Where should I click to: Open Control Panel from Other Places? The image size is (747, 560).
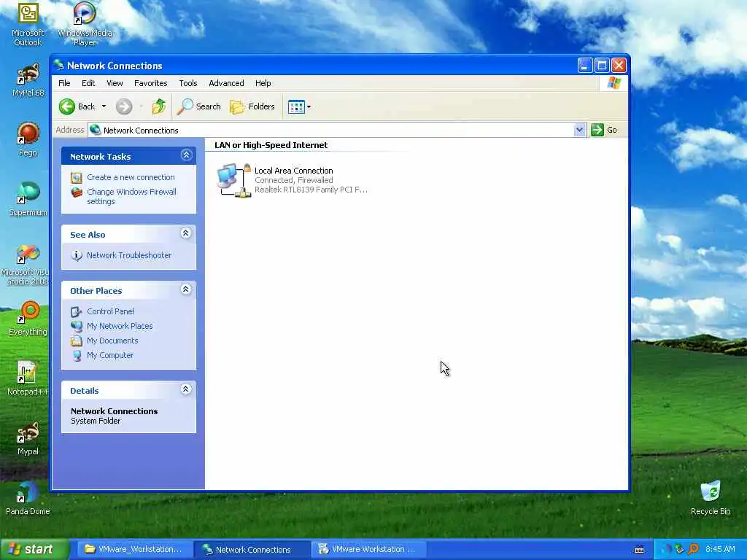111,311
